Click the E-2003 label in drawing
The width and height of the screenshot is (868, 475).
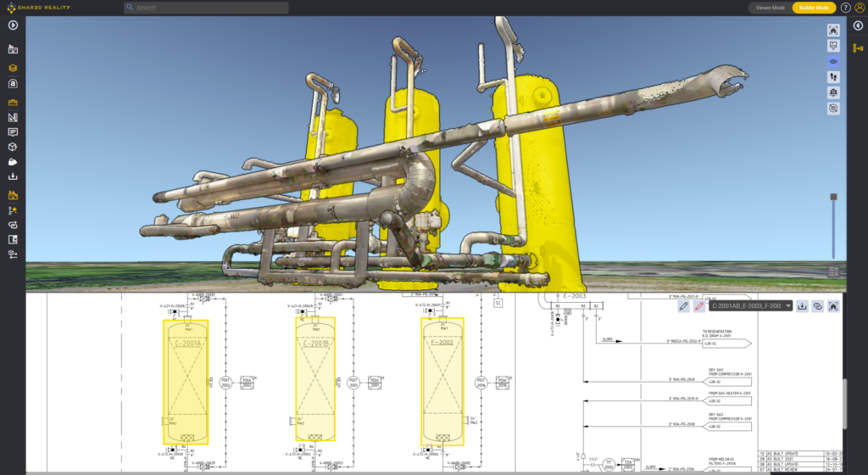[574, 296]
